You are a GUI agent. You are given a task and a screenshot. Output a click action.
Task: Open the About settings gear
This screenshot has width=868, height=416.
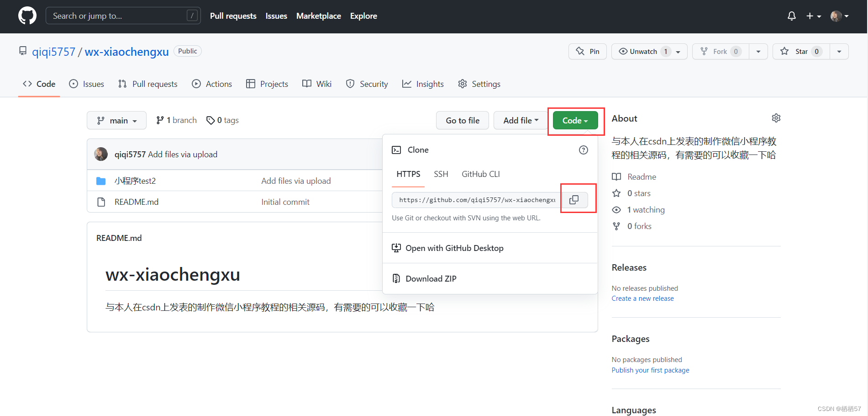coord(776,118)
